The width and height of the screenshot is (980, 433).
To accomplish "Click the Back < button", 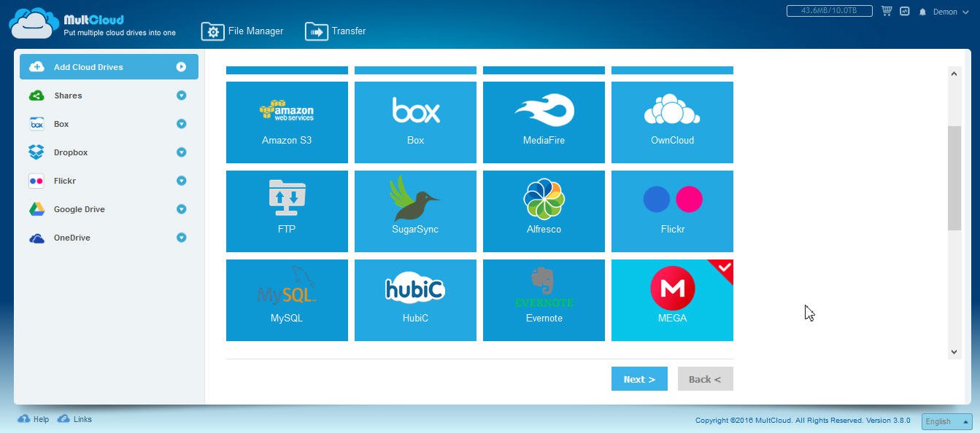I will point(705,379).
